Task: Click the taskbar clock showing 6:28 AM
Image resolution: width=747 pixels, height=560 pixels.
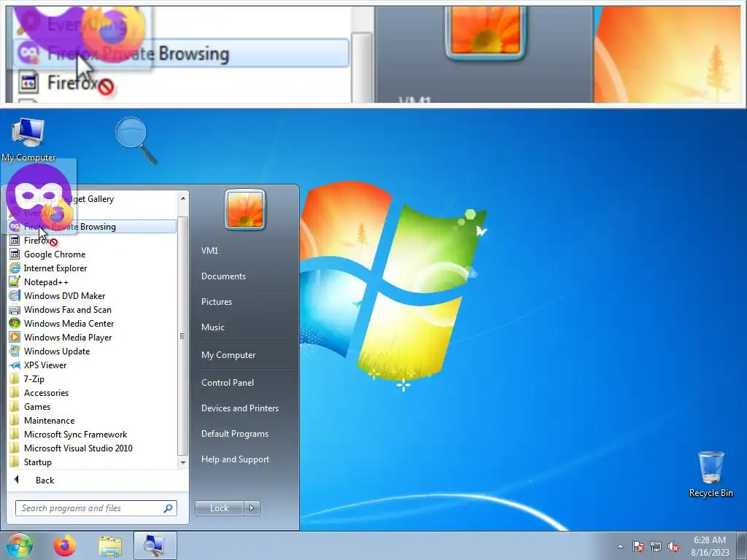Action: tap(710, 546)
